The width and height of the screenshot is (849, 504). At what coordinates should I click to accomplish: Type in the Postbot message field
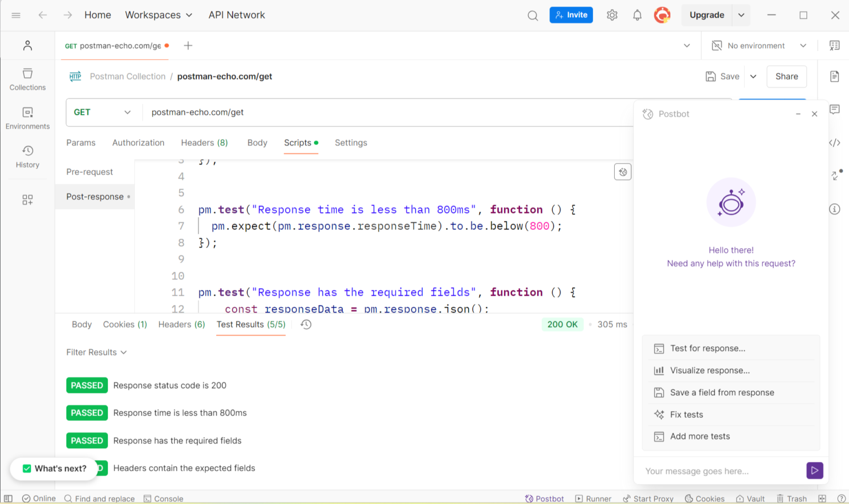(719, 471)
